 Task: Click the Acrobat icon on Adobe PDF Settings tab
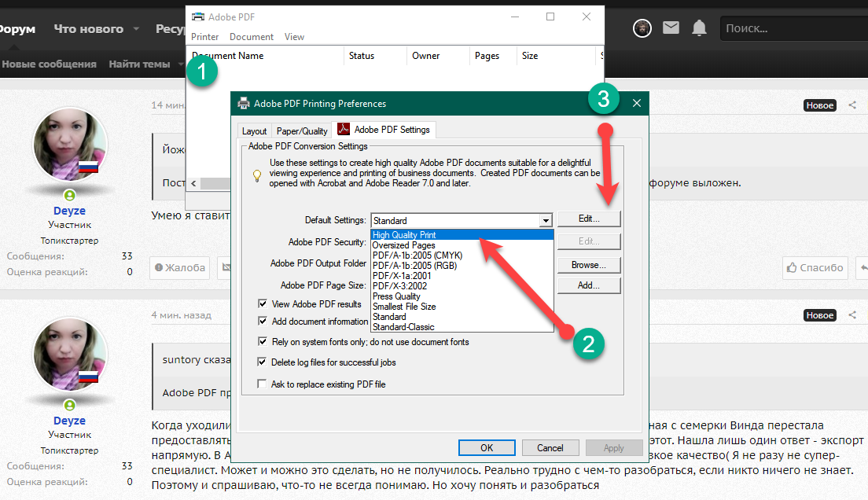pyautogui.click(x=344, y=129)
